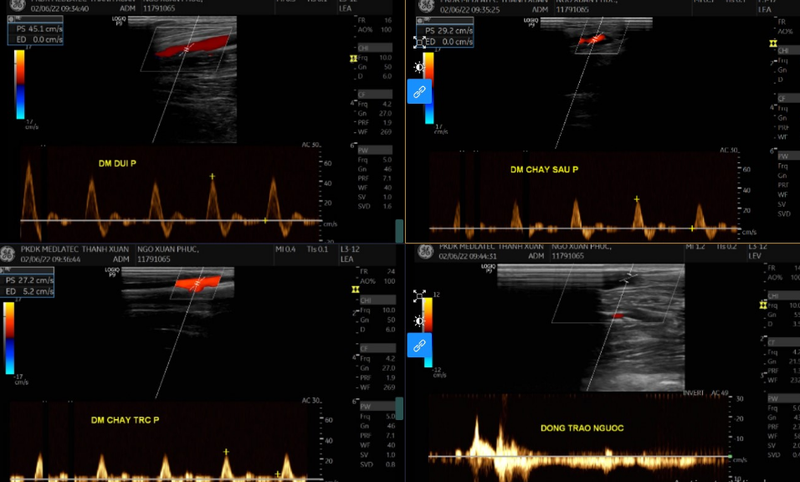The height and width of the screenshot is (482, 800).
Task: Click the yellow focus marker in the top-left panel
Action: click(x=352, y=59)
